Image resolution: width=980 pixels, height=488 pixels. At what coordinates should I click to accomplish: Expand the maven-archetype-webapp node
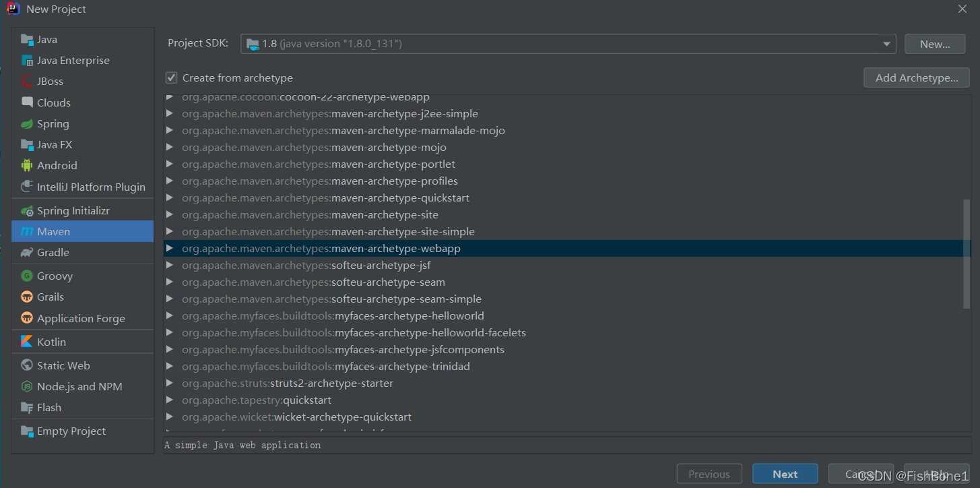[170, 249]
